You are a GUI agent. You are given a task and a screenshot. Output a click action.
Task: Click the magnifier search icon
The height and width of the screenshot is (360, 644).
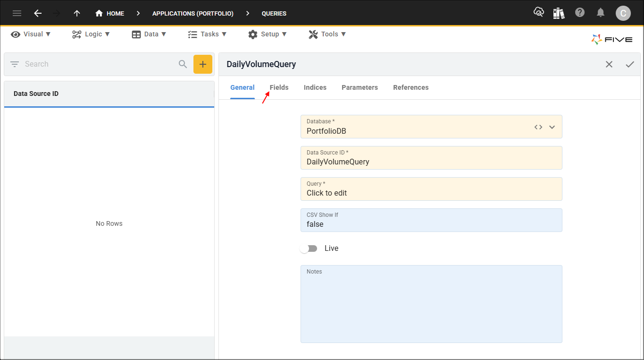tap(183, 64)
